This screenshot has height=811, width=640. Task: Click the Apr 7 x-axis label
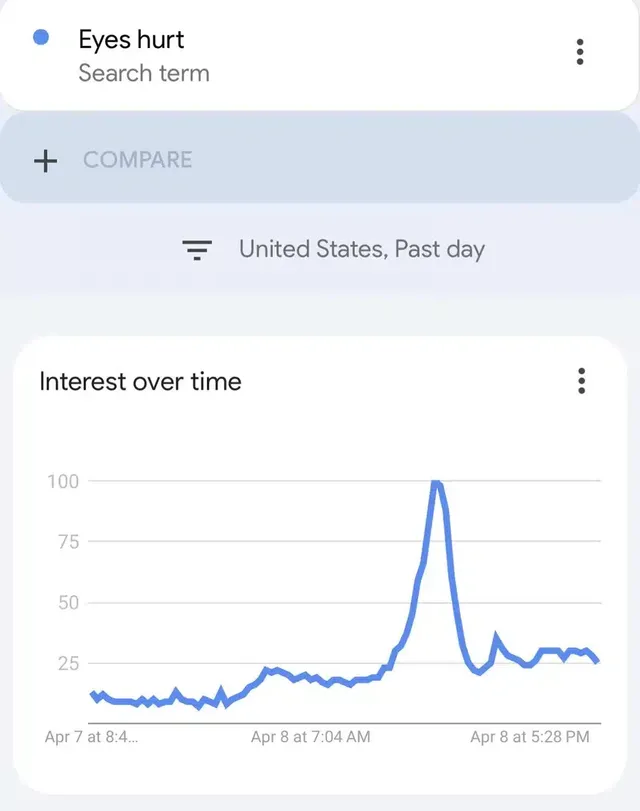[91, 737]
